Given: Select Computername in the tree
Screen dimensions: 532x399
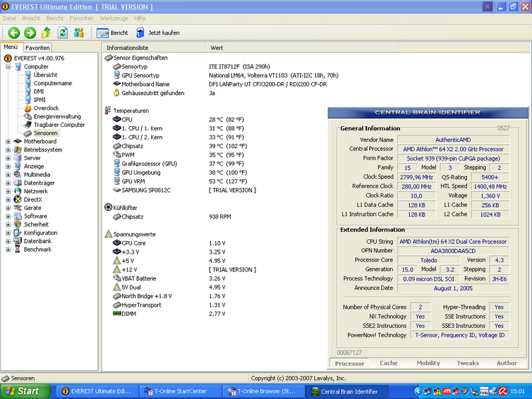Looking at the screenshot, I should pyautogui.click(x=52, y=83).
